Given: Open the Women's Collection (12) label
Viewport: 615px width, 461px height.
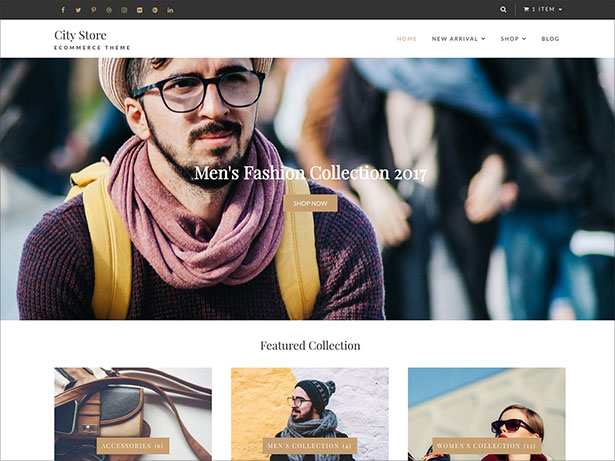Looking at the screenshot, I should point(486,445).
